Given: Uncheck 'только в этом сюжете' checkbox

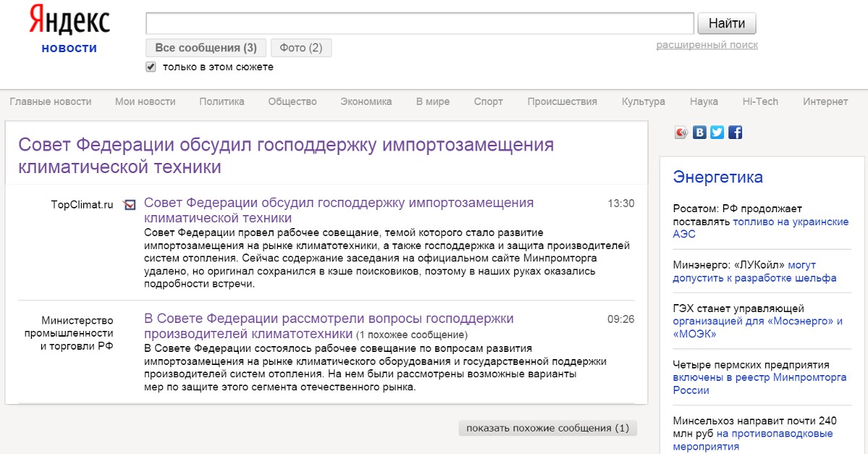Looking at the screenshot, I should (151, 67).
